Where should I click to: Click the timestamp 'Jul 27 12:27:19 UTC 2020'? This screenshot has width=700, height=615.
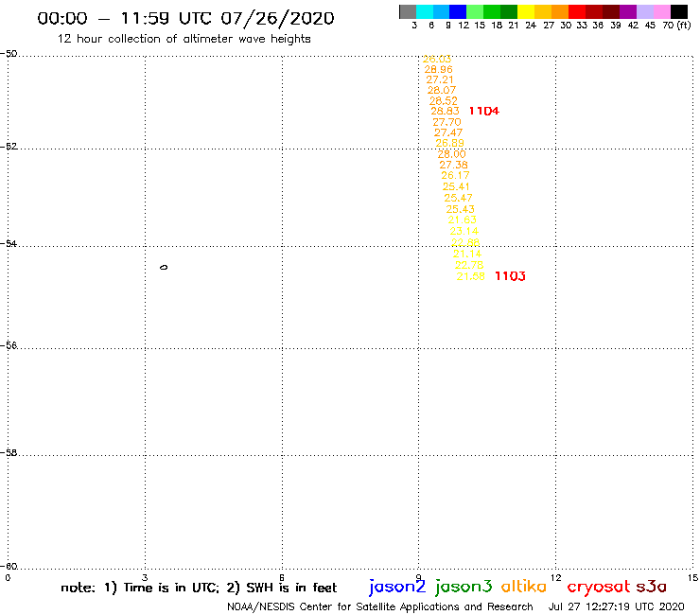tap(616, 606)
